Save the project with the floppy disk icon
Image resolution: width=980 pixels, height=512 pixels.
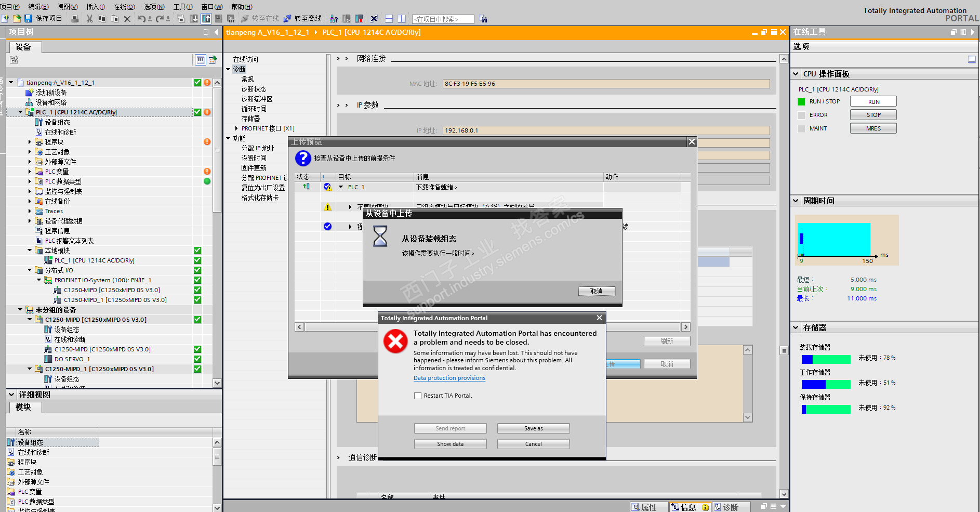(28, 19)
